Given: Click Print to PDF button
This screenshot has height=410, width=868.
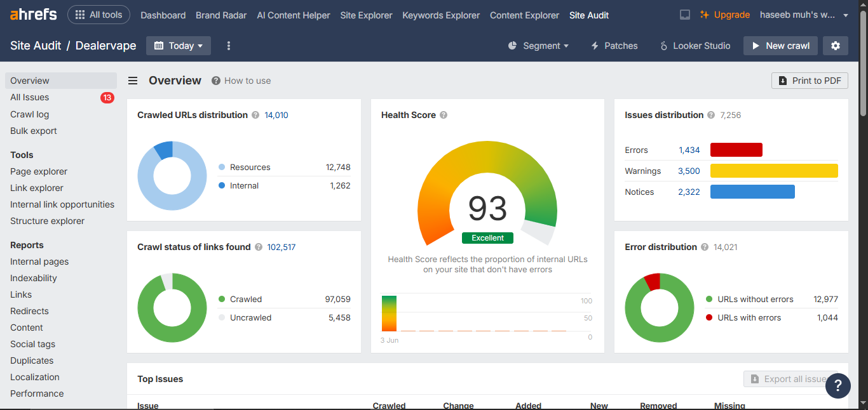Looking at the screenshot, I should 810,81.
